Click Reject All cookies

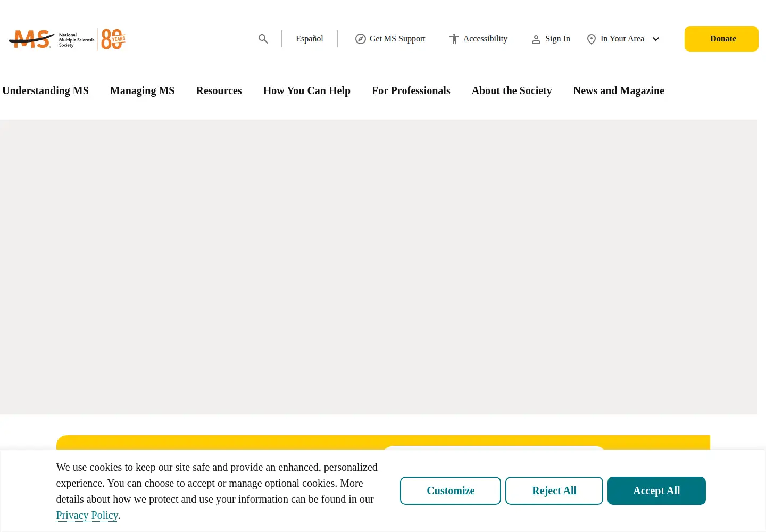(554, 491)
